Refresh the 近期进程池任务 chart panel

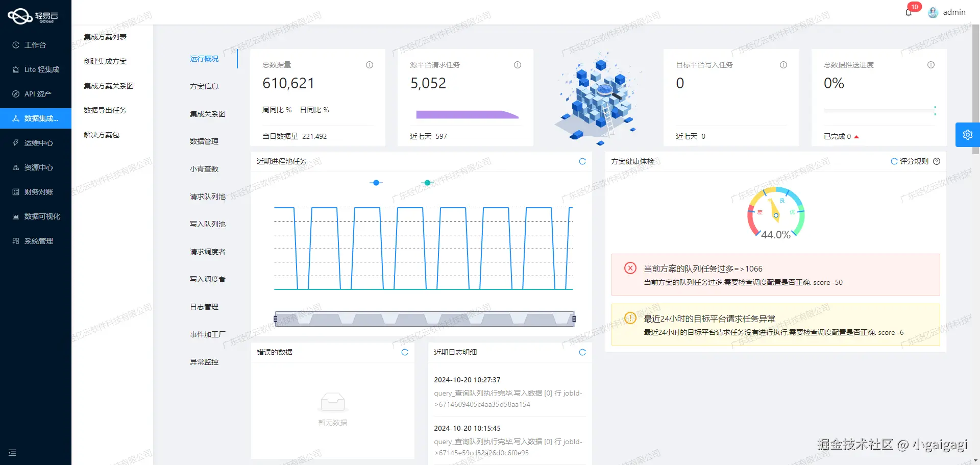point(582,161)
